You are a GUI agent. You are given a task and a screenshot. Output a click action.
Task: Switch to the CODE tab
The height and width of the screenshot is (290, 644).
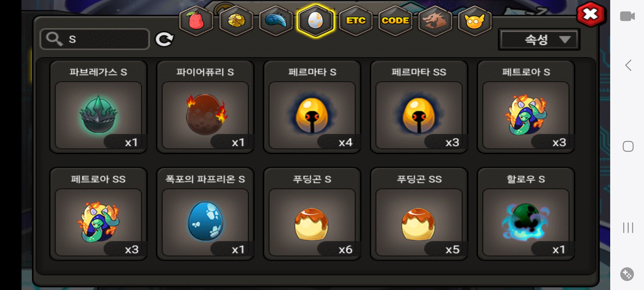[x=395, y=21]
